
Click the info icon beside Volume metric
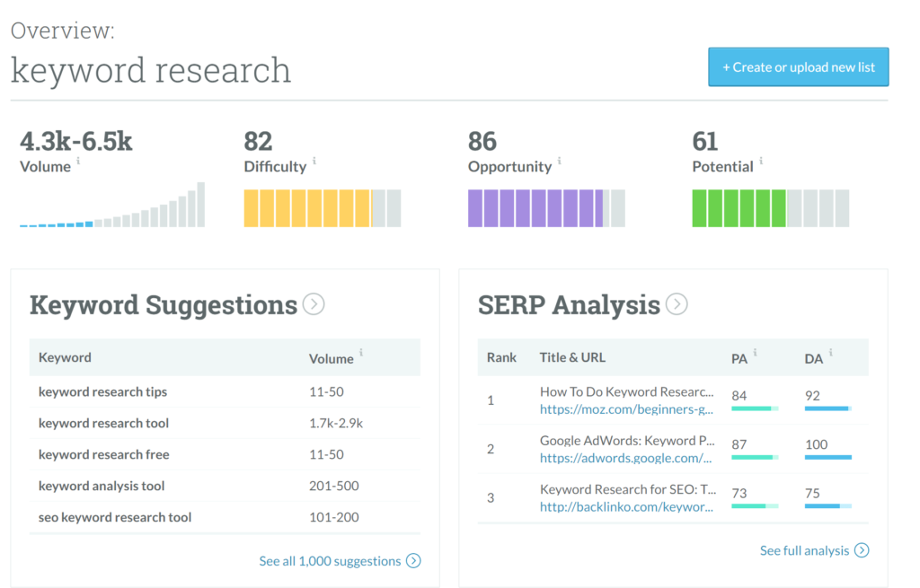(x=78, y=161)
